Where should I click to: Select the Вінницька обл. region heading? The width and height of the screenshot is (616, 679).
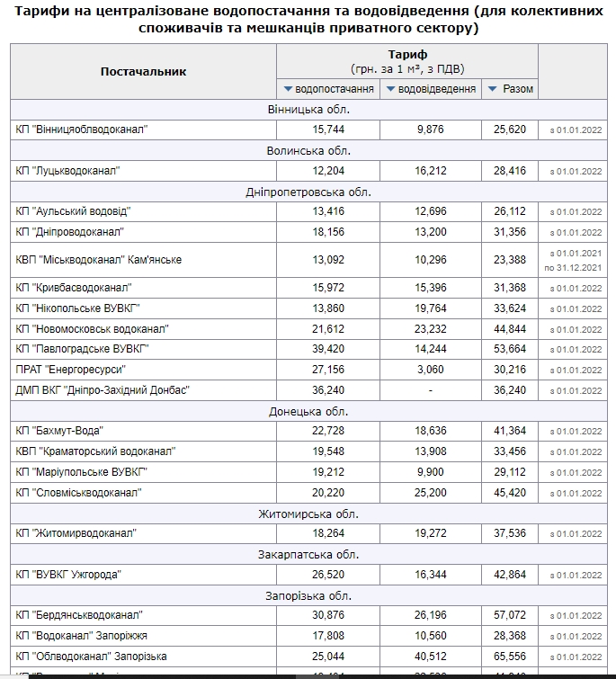(x=308, y=110)
